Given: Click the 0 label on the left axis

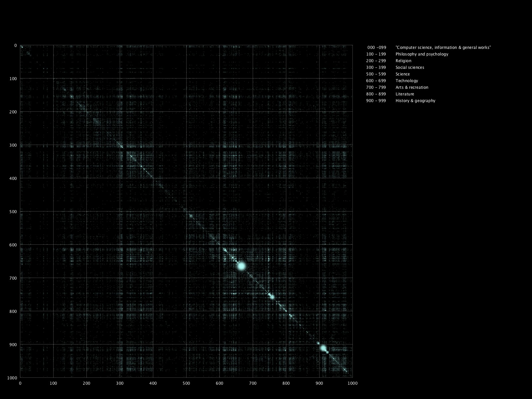Looking at the screenshot, I should tap(15, 46).
